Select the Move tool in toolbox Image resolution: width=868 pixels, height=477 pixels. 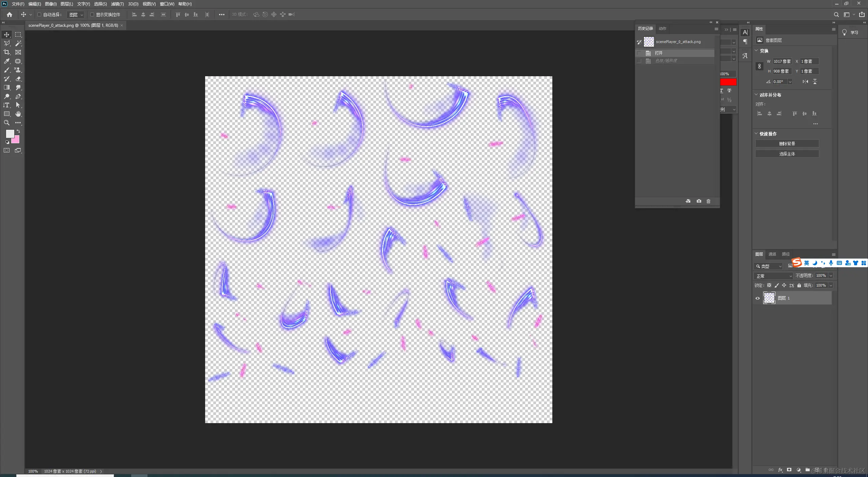tap(7, 35)
